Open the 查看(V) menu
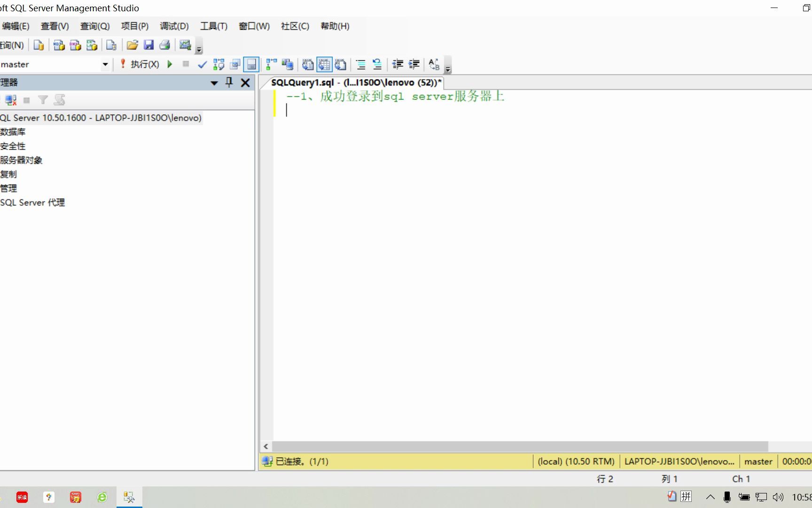The width and height of the screenshot is (812, 508). [55, 26]
